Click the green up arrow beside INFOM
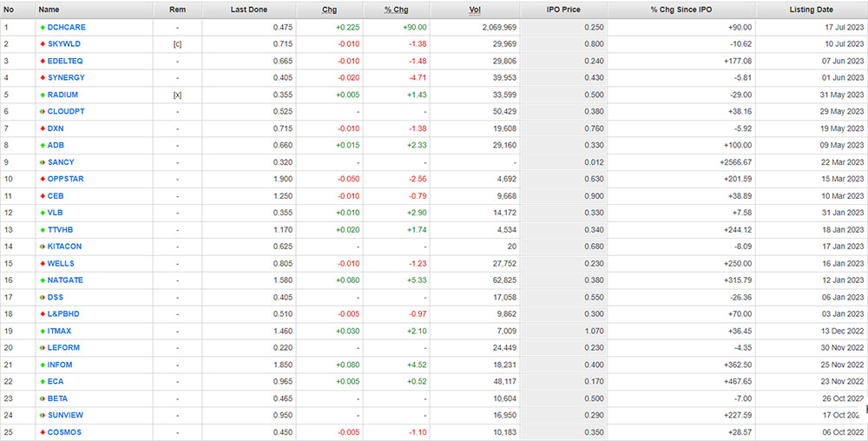Image resolution: width=868 pixels, height=441 pixels. tap(43, 365)
